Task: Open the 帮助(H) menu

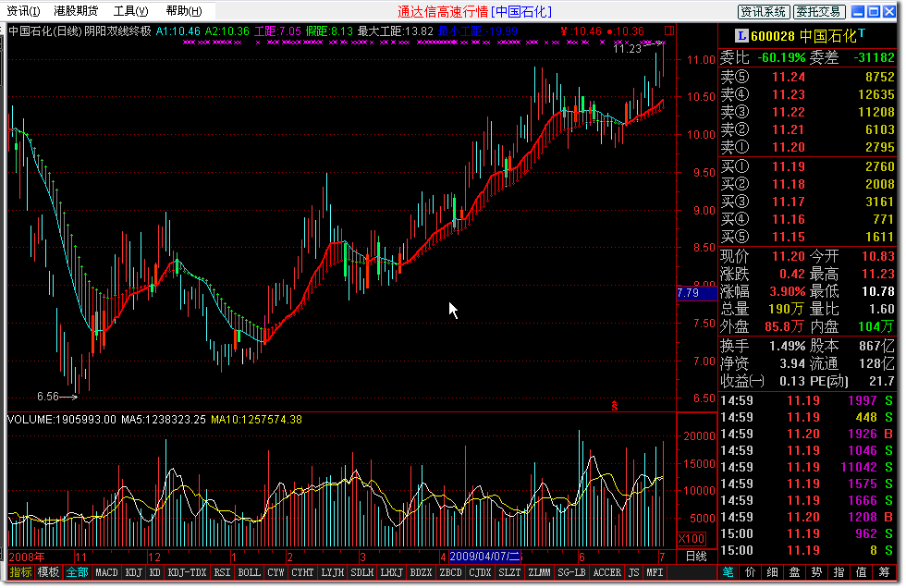Action: click(x=184, y=11)
